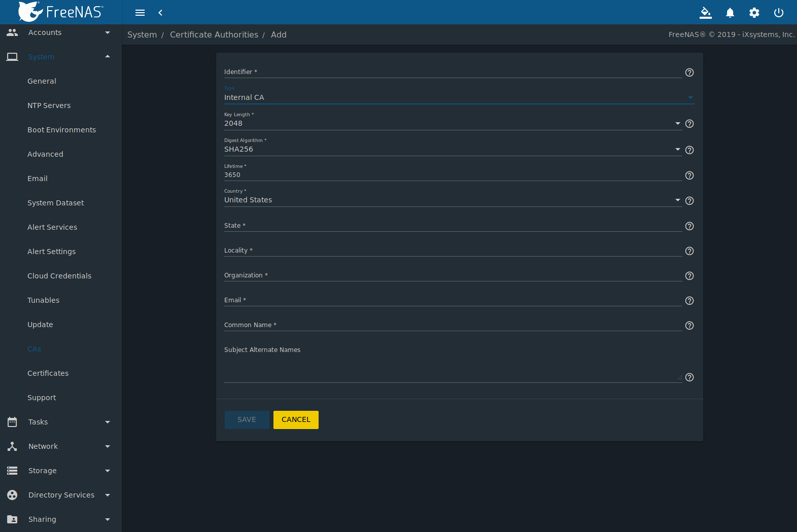
Task: Open the theme paint bucket picker
Action: pos(706,13)
